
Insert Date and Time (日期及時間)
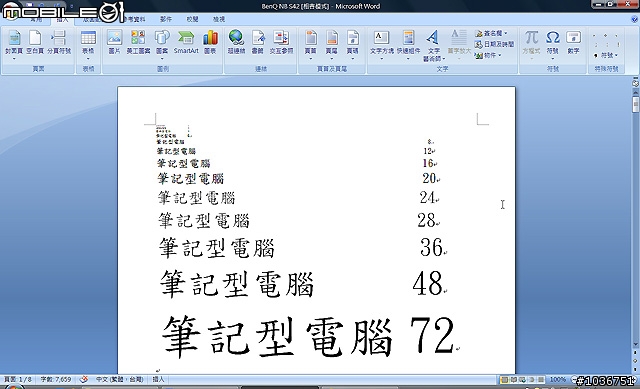click(x=494, y=44)
